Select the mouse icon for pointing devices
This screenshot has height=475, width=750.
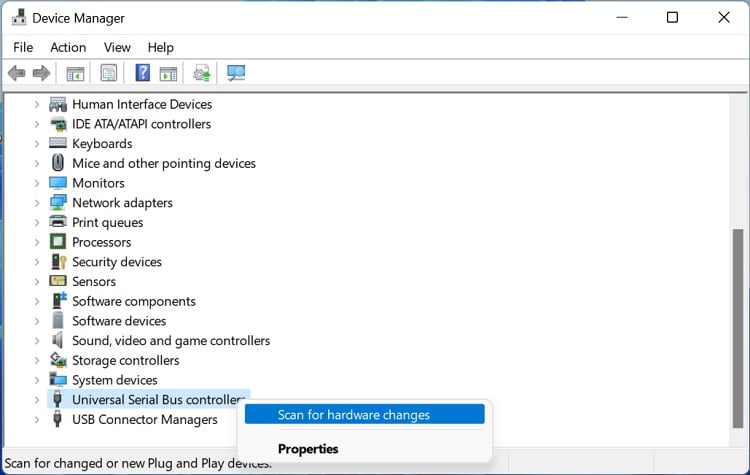click(x=58, y=163)
